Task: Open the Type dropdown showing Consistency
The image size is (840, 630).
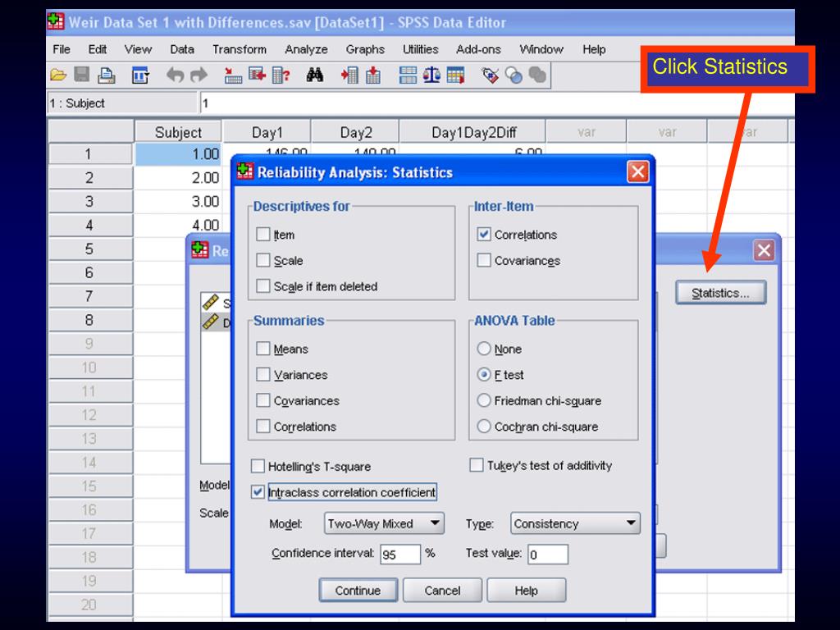Action: coord(575,523)
